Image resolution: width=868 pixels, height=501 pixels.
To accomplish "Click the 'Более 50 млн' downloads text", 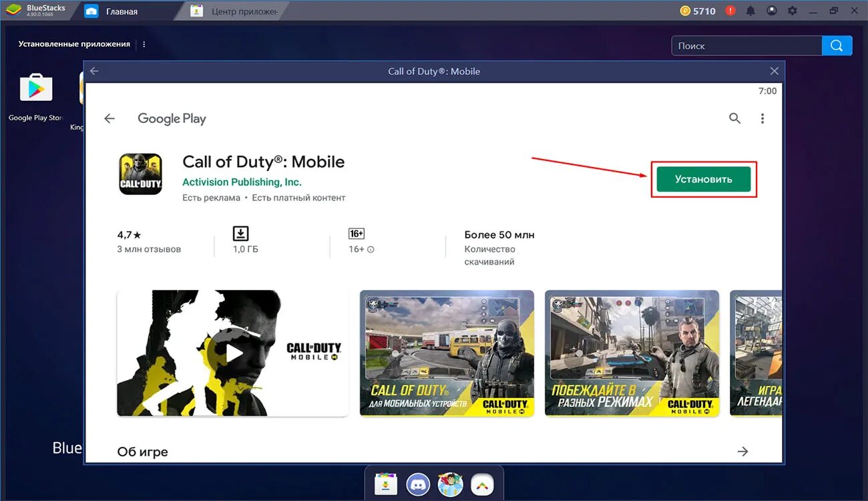I will pyautogui.click(x=499, y=234).
